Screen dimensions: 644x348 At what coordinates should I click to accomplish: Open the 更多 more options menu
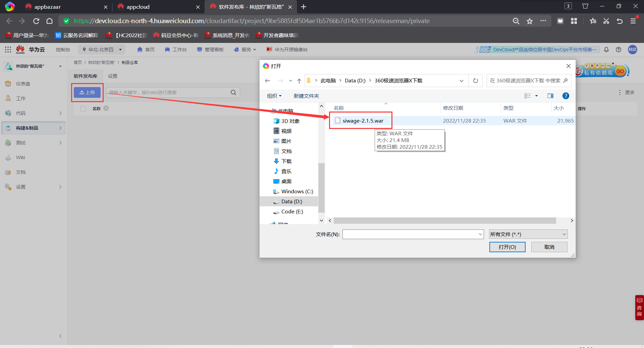[x=626, y=92]
